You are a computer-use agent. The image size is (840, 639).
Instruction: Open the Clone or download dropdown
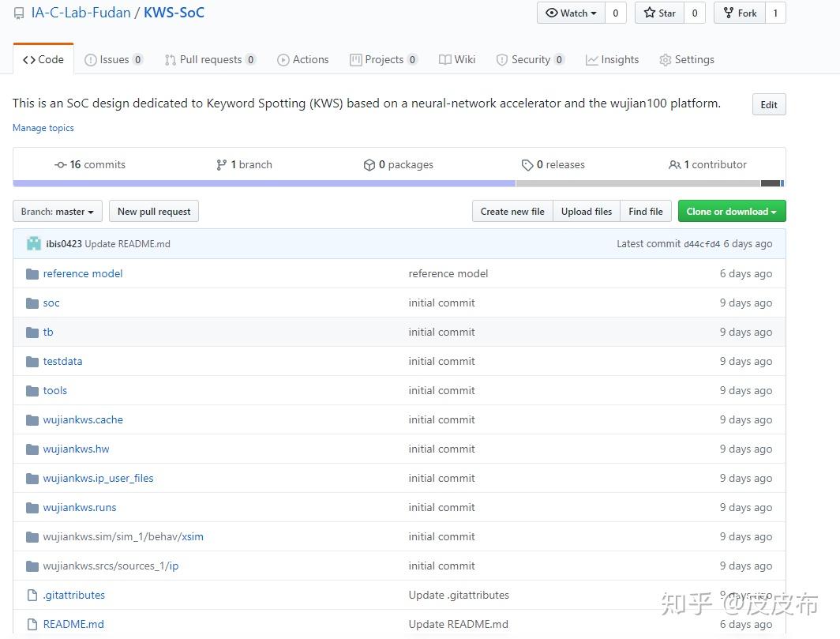coord(731,212)
